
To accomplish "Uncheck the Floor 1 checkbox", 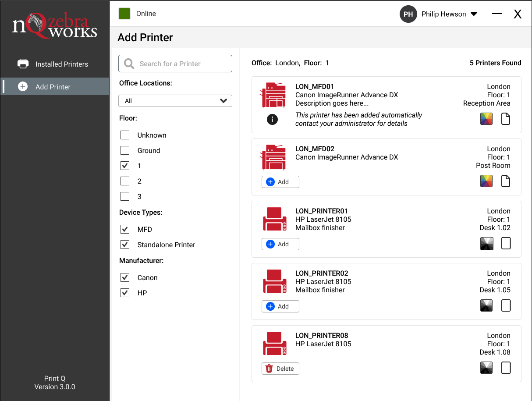I will (125, 166).
